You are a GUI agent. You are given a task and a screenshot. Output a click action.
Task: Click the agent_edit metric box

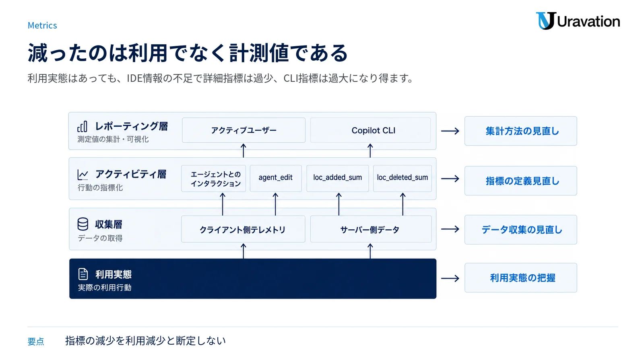coord(276,179)
